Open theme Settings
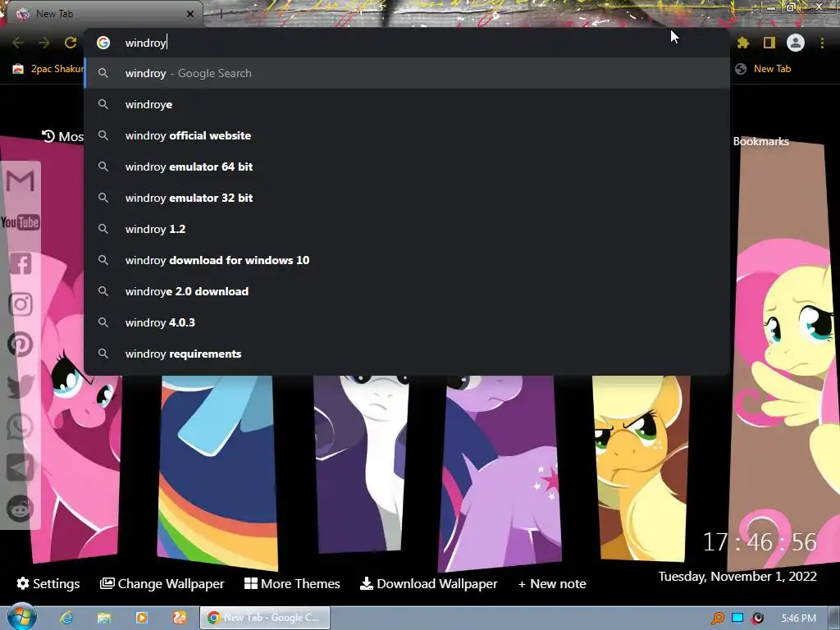 point(48,583)
